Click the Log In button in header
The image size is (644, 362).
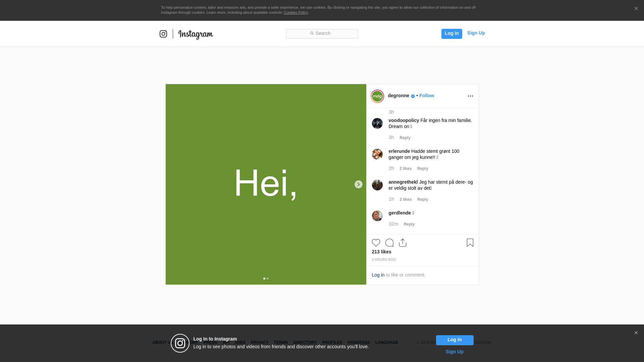click(x=451, y=34)
